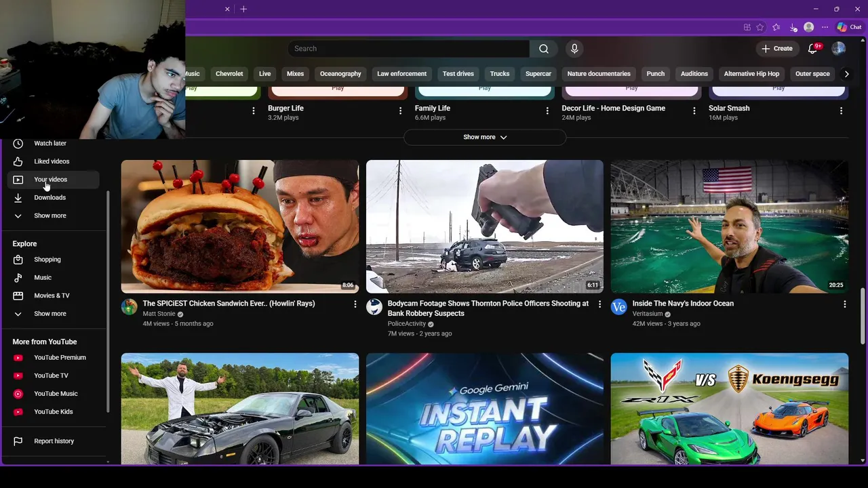This screenshot has height=488, width=868.
Task: Open options menu for Decor Life game
Action: click(x=694, y=110)
